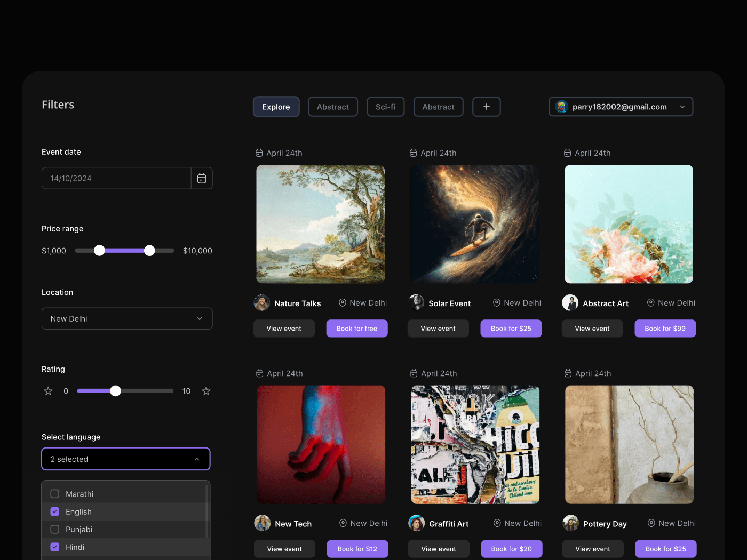Open the Pottery Day organizer avatar
Viewport: 747px width, 560px height.
click(571, 523)
